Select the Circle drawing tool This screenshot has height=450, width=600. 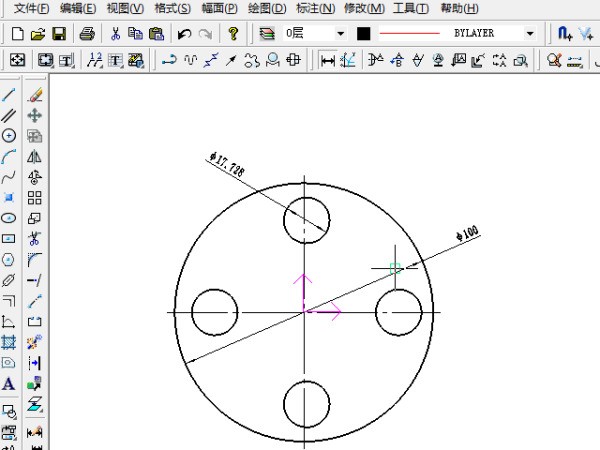[x=9, y=135]
